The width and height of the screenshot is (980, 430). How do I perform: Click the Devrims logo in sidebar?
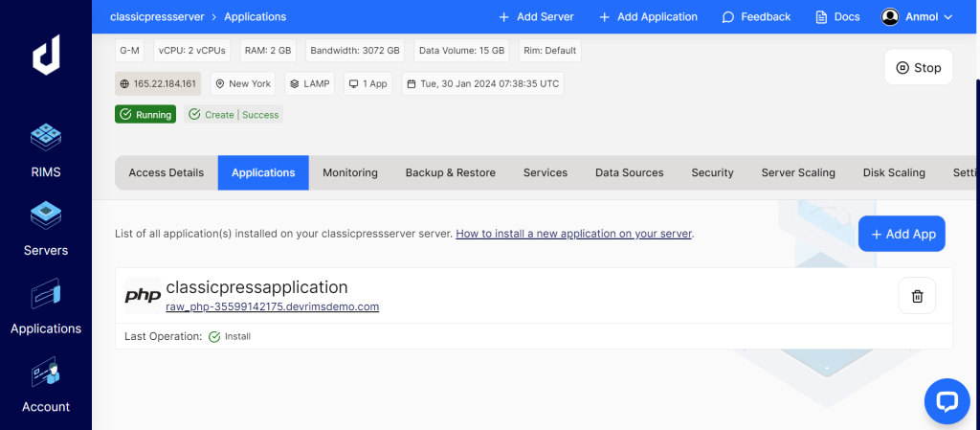pos(46,58)
